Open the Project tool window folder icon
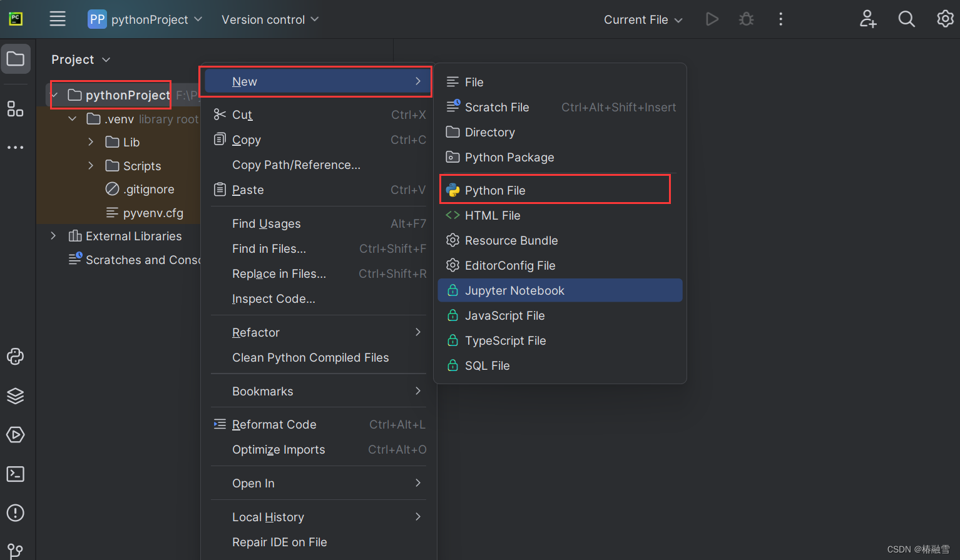 [16, 59]
